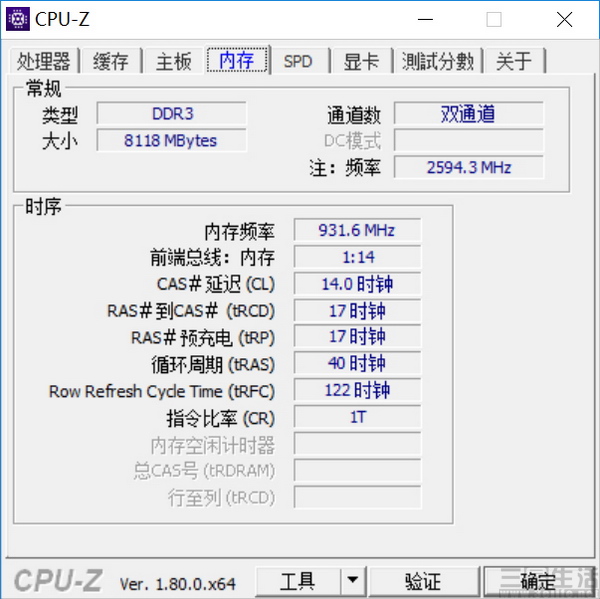Click the 双通道 channel value

coord(469,113)
